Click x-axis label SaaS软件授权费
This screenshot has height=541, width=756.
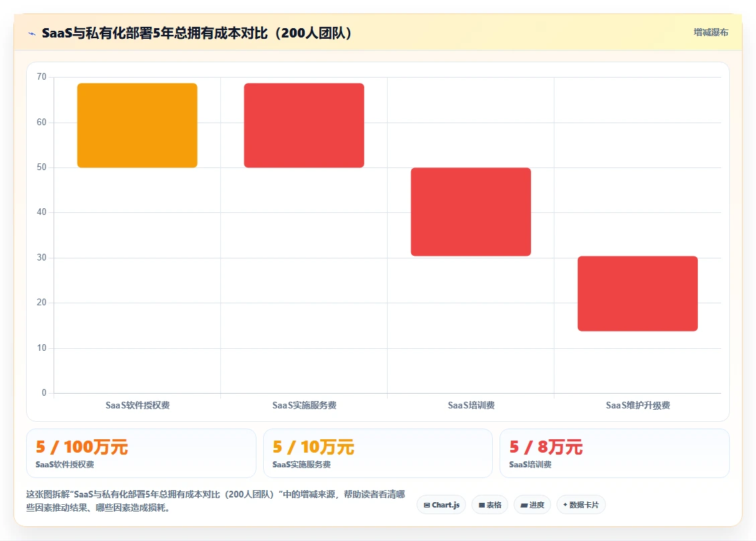(137, 406)
